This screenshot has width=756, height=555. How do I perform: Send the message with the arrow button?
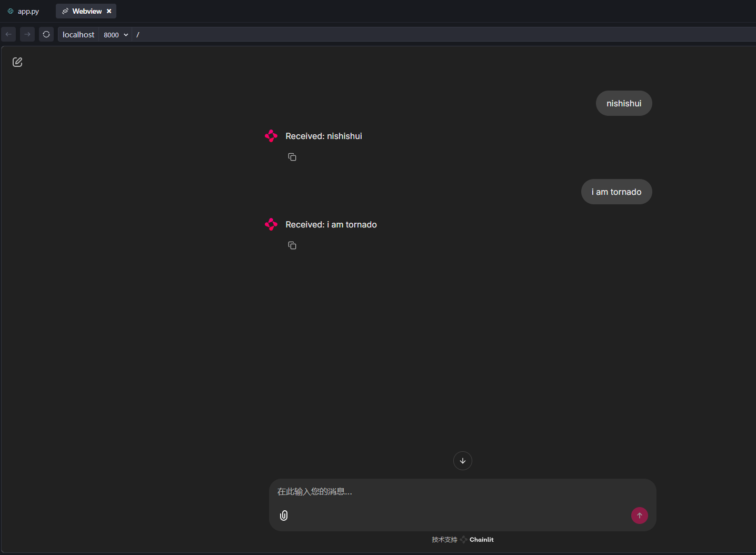(640, 516)
